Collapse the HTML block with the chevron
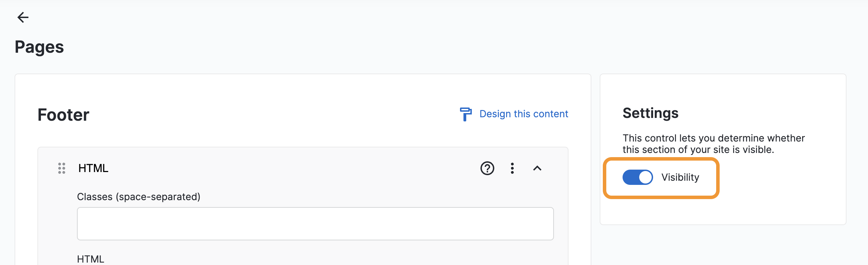Image resolution: width=868 pixels, height=265 pixels. pyautogui.click(x=537, y=168)
